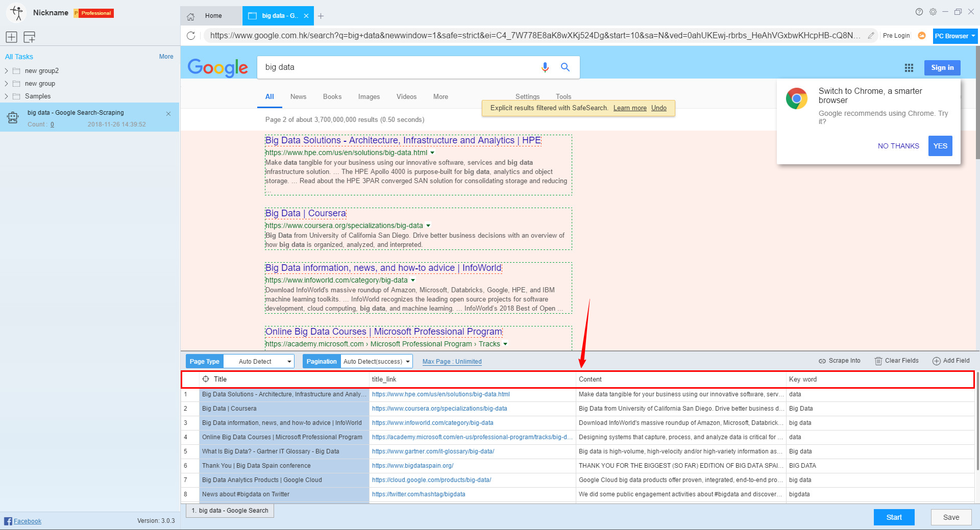Click Google search magnifier icon
Image resolution: width=980 pixels, height=530 pixels.
[x=565, y=67]
